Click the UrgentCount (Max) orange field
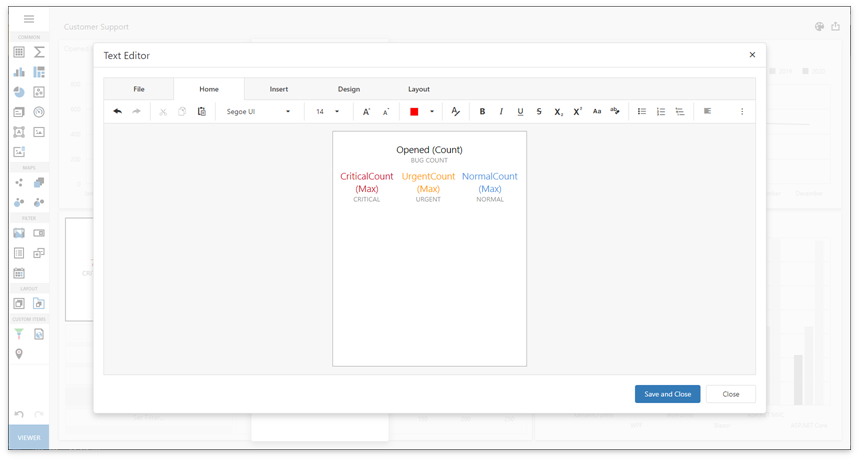The width and height of the screenshot is (859, 460). [x=428, y=182]
